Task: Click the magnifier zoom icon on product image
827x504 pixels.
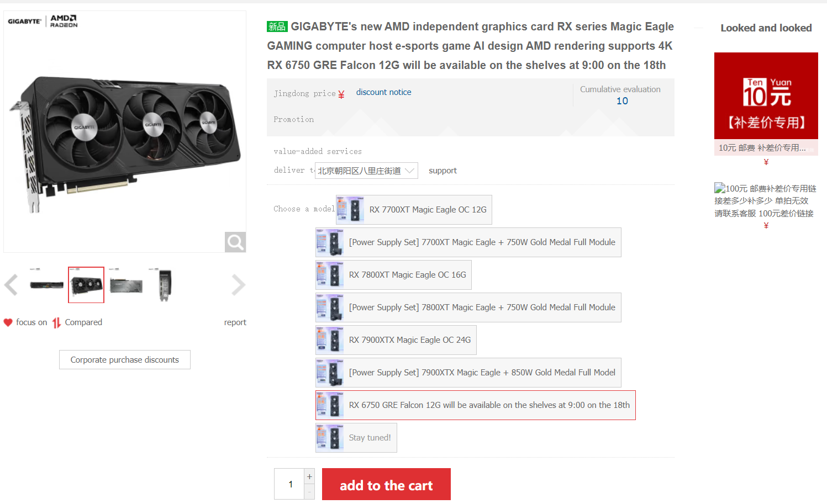Action: pos(235,242)
